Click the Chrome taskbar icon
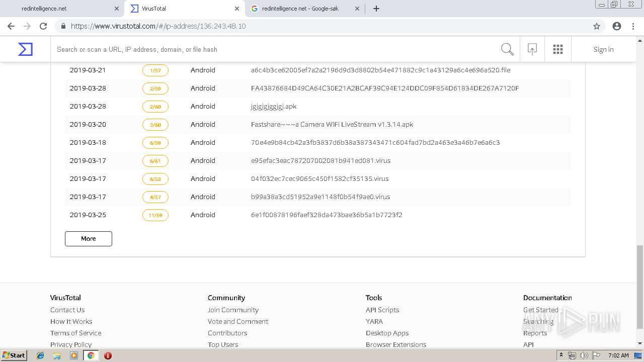This screenshot has width=644, height=362. (x=91, y=355)
